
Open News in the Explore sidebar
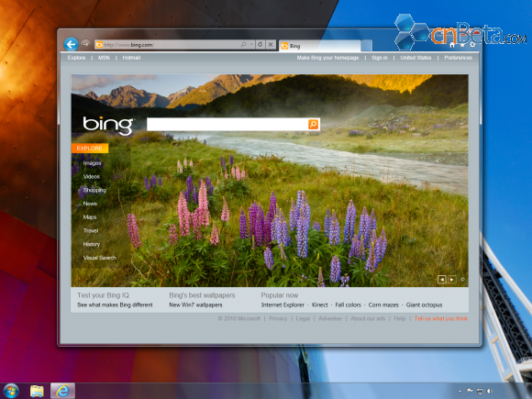(x=90, y=204)
